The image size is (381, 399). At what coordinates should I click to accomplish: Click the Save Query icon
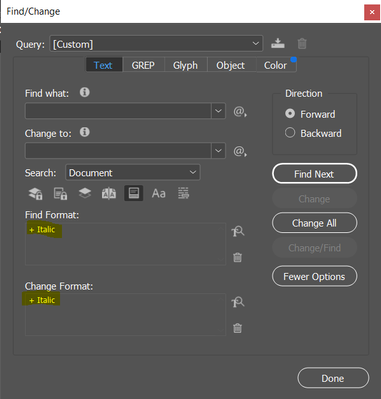pos(277,43)
